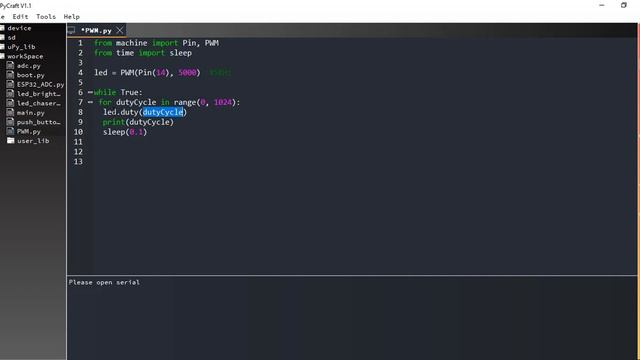The image size is (640, 360).
Task: Click the led_chaser file icon
Action: point(10,103)
